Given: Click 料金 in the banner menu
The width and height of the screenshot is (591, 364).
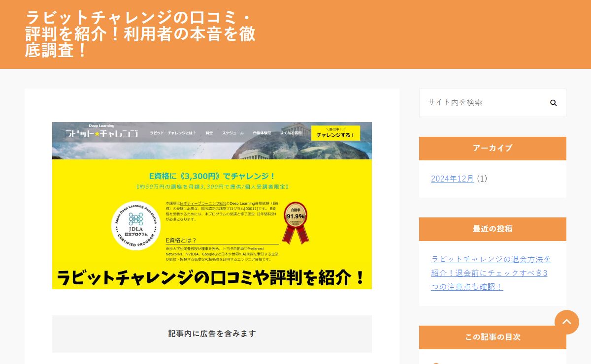Looking at the screenshot, I should click(x=209, y=133).
